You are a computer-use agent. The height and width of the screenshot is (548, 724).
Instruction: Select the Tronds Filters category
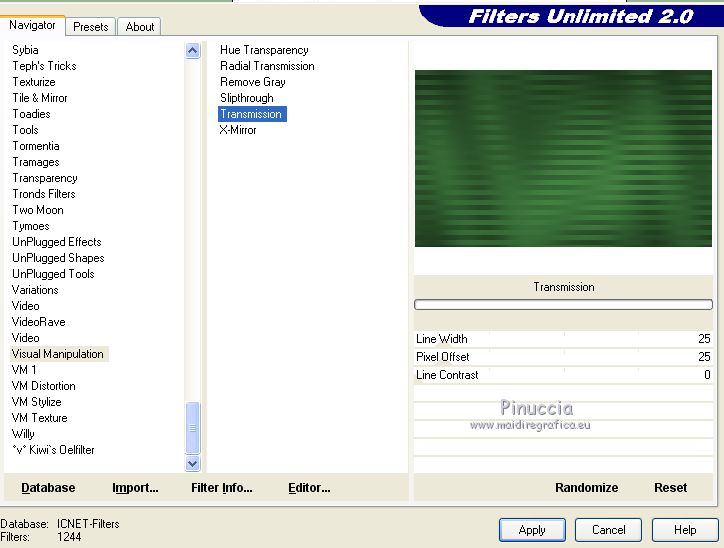44,194
